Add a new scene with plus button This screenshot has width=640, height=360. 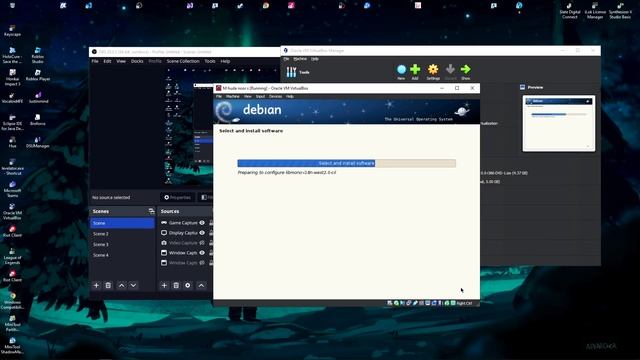pyautogui.click(x=96, y=285)
